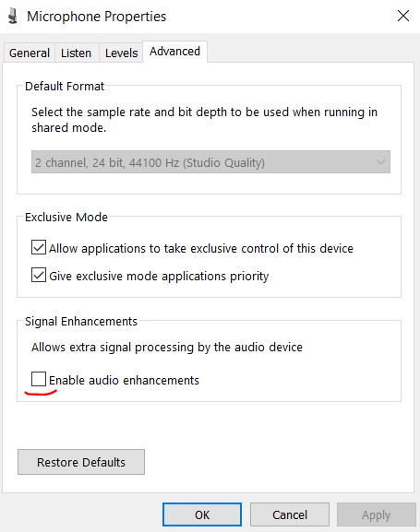This screenshot has width=420, height=532.
Task: Go to the Levels tab
Action: 121,53
